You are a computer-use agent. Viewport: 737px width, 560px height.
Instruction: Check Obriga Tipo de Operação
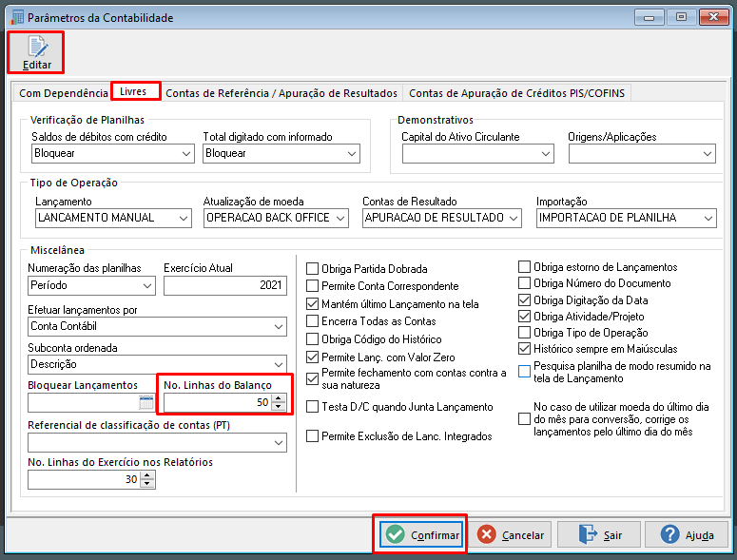click(x=524, y=333)
